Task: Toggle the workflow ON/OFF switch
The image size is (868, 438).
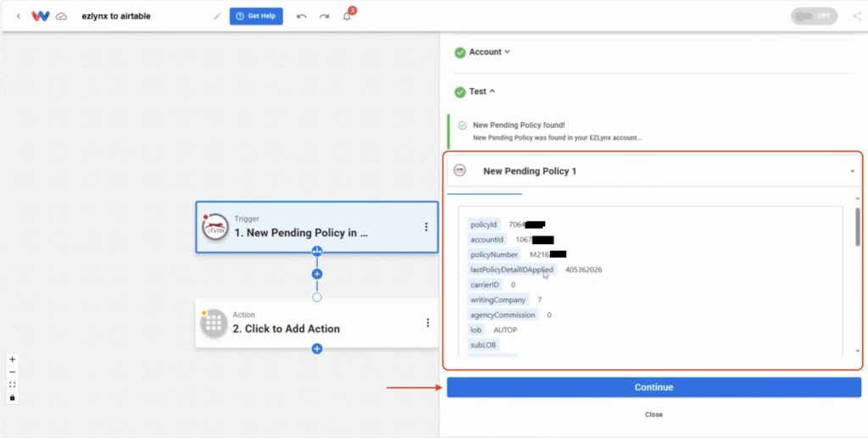Action: [814, 16]
